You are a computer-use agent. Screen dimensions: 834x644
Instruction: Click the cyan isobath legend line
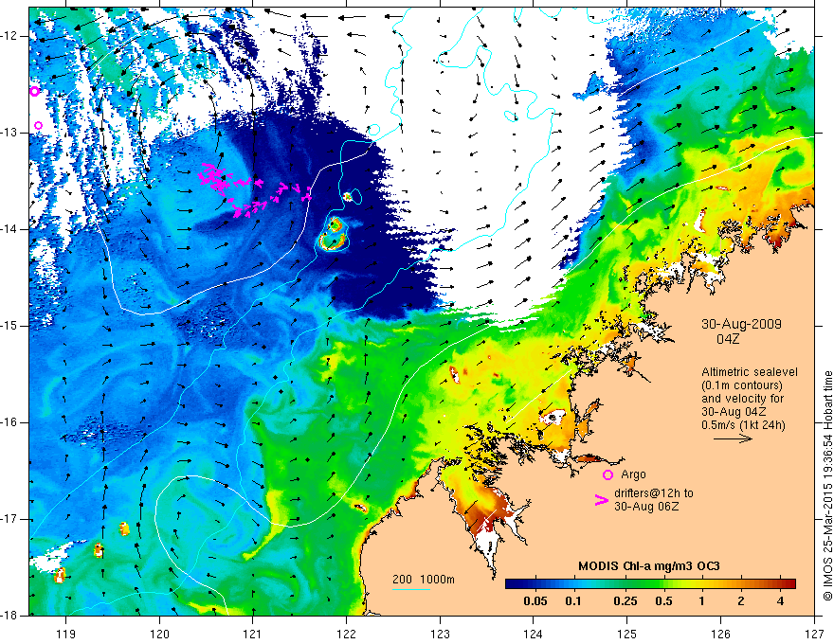click(x=411, y=589)
